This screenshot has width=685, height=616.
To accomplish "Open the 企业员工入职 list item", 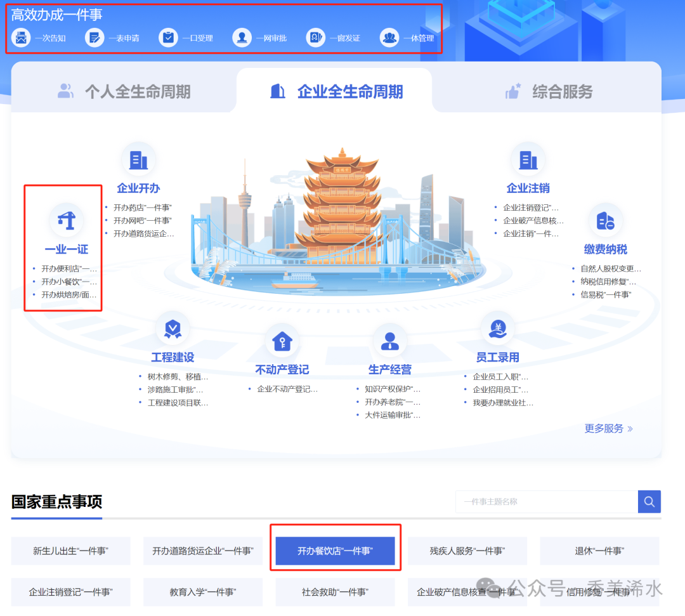I will [500, 377].
